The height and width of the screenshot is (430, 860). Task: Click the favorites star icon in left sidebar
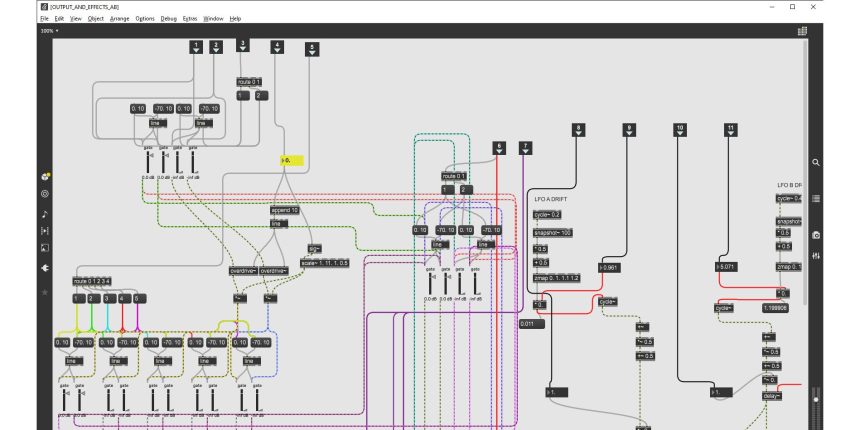[x=45, y=292]
